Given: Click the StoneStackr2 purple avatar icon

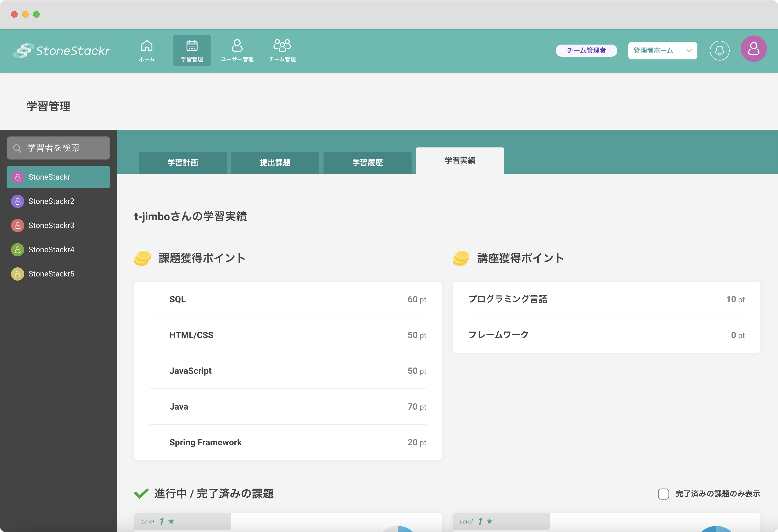Looking at the screenshot, I should 17,201.
